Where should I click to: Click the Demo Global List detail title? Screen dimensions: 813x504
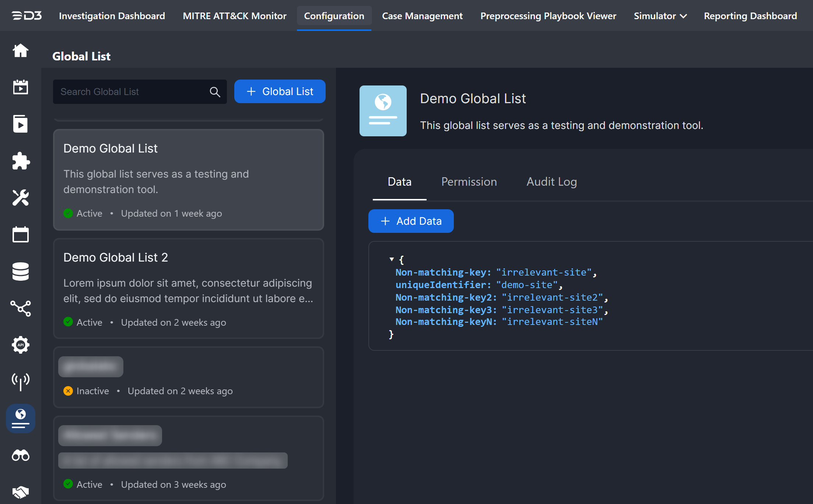click(x=473, y=98)
